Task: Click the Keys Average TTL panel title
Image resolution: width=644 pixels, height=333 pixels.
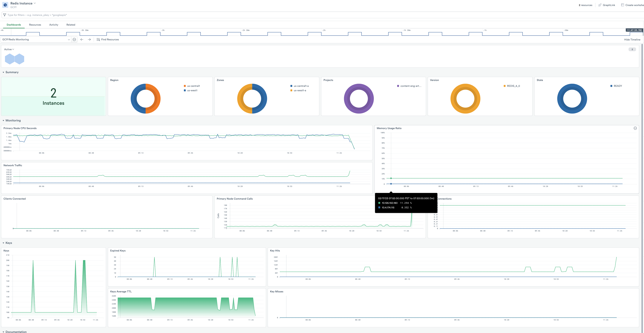Action: (121, 292)
